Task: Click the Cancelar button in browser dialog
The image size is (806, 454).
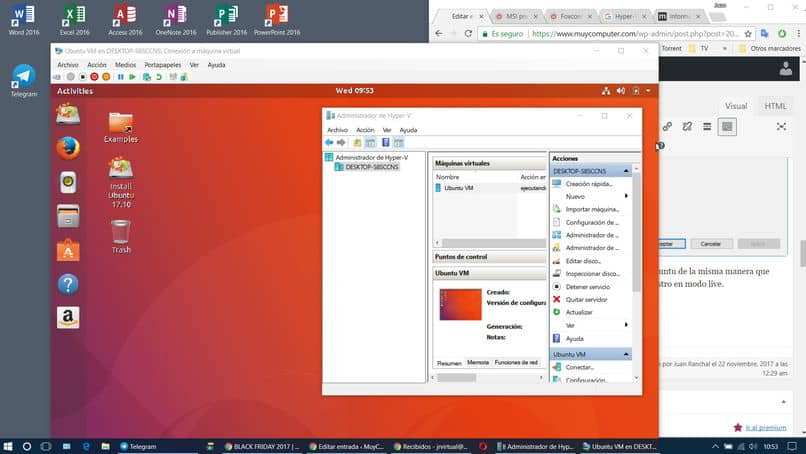Action: coord(711,244)
